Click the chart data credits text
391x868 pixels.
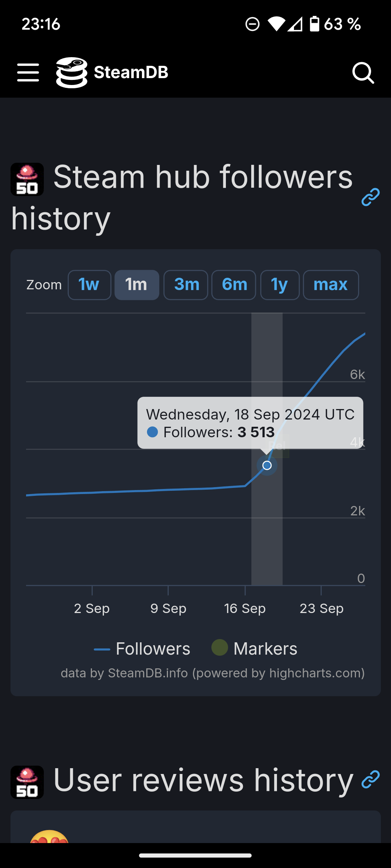point(213,673)
